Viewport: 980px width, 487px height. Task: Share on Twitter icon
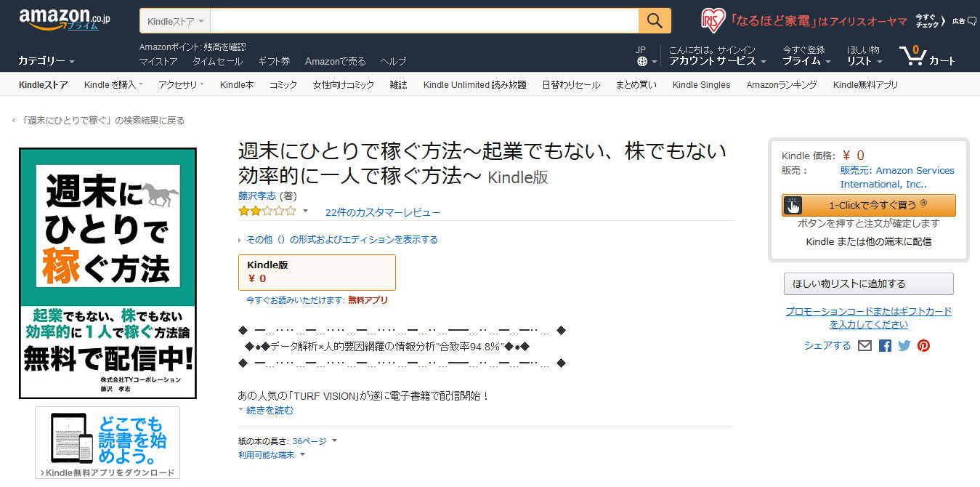(904, 346)
